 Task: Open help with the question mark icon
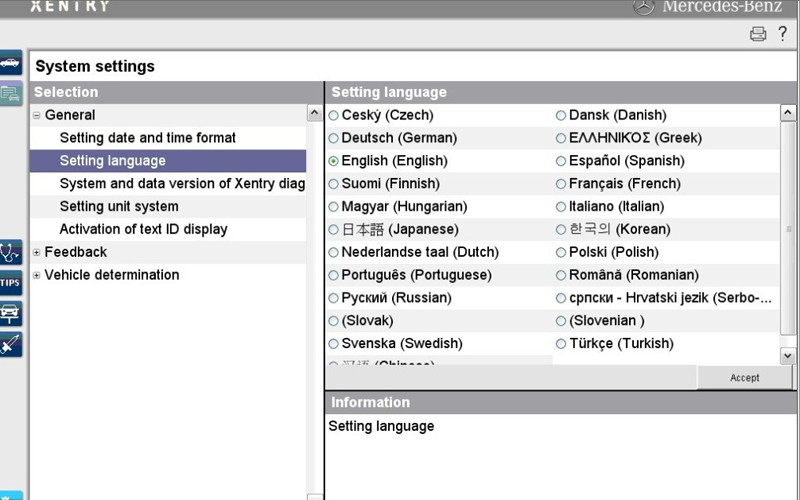[x=783, y=34]
